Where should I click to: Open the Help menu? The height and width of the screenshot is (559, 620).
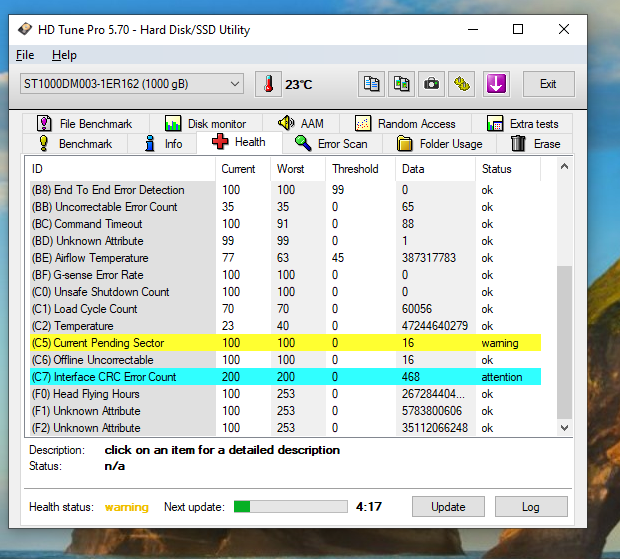[x=64, y=55]
